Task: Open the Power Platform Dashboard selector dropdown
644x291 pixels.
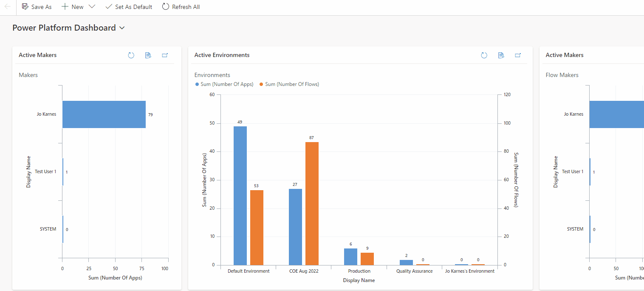Action: click(x=122, y=28)
